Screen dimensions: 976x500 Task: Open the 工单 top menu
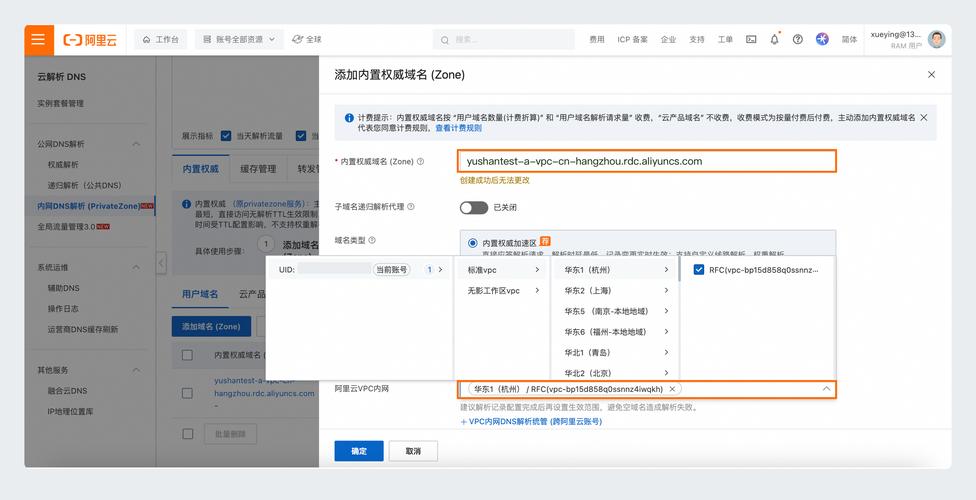[725, 39]
